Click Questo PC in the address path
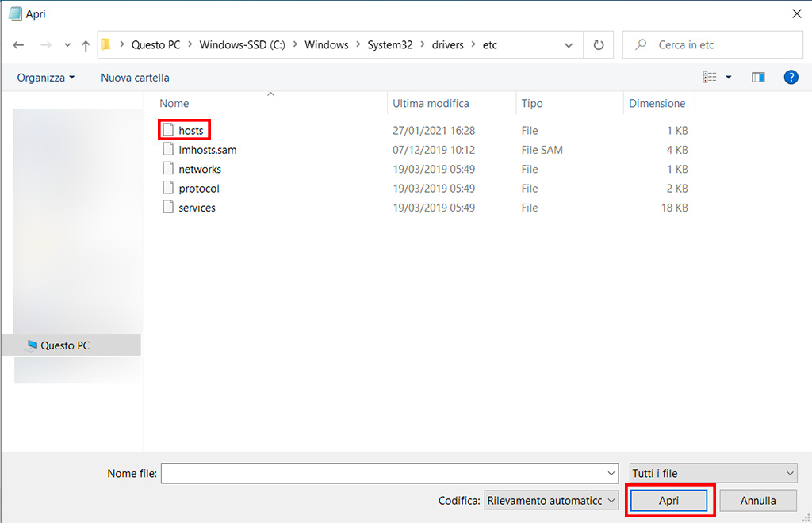The image size is (812, 523). coord(156,45)
